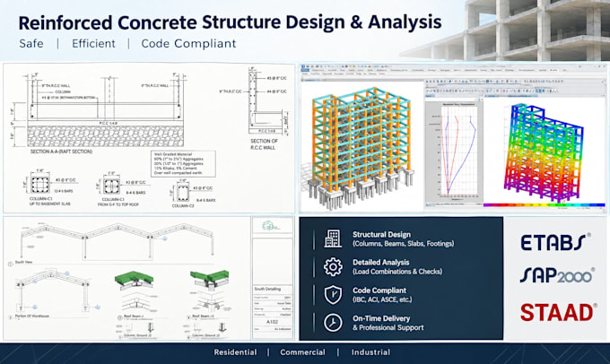Click Industrial in the footer bar
This screenshot has height=364, width=610.
click(370, 352)
